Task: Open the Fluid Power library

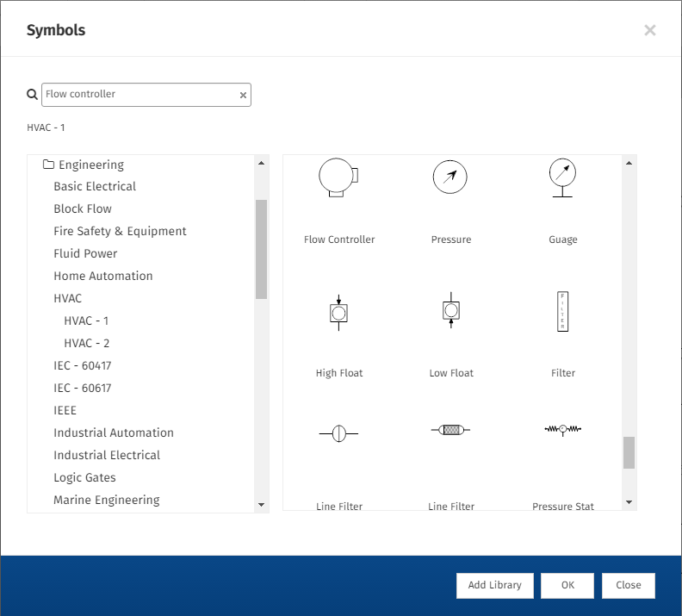Action: 85,253
